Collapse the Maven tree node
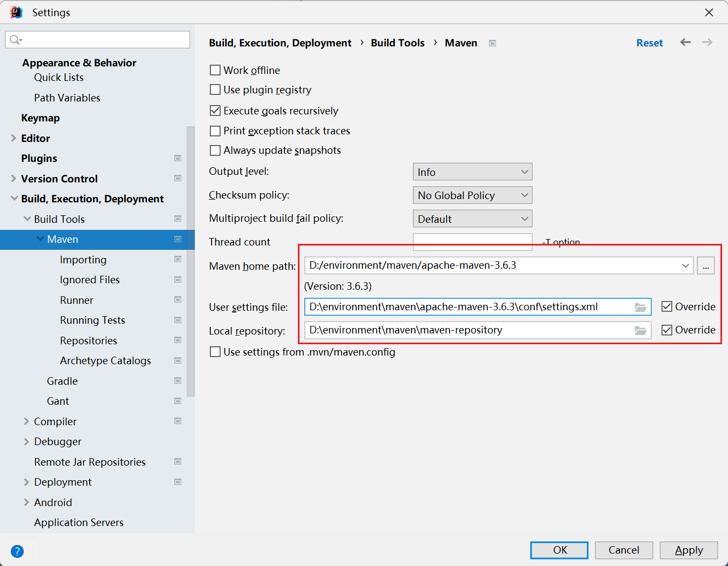Screen dimensions: 728x566 (40, 239)
